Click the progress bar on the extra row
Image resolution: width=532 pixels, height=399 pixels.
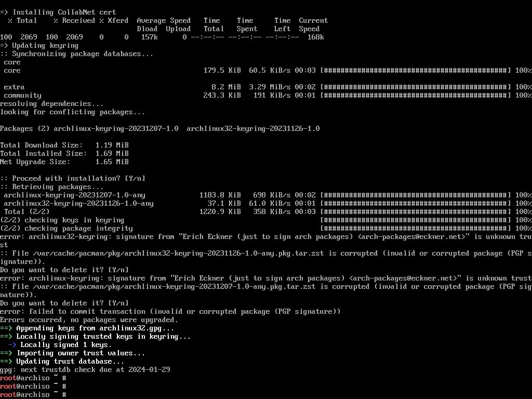(x=416, y=87)
